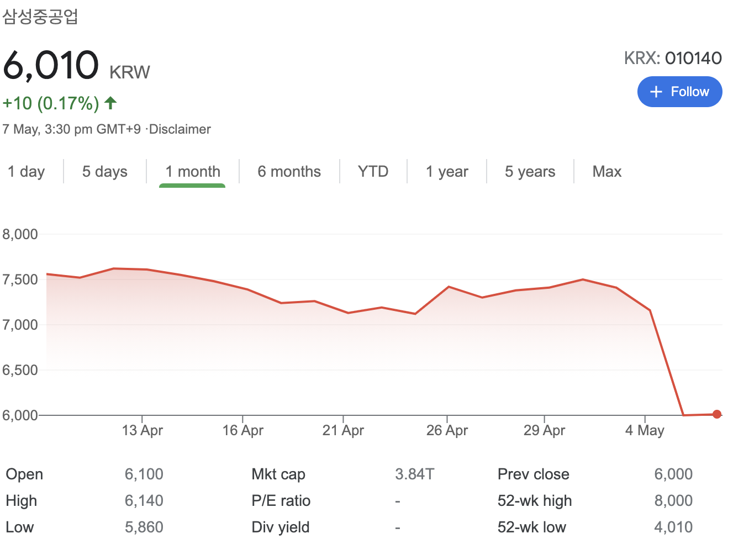Open the Max range tab
Image resolution: width=749 pixels, height=560 pixels.
coord(606,172)
